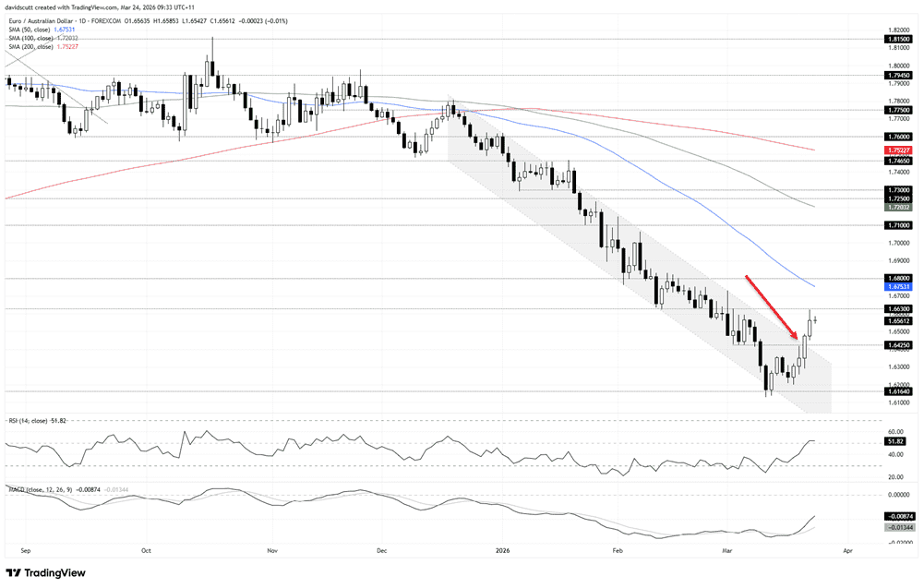Screen dimensions: 924x588
Task: Click the Feb label on the time axis
Action: (618, 551)
